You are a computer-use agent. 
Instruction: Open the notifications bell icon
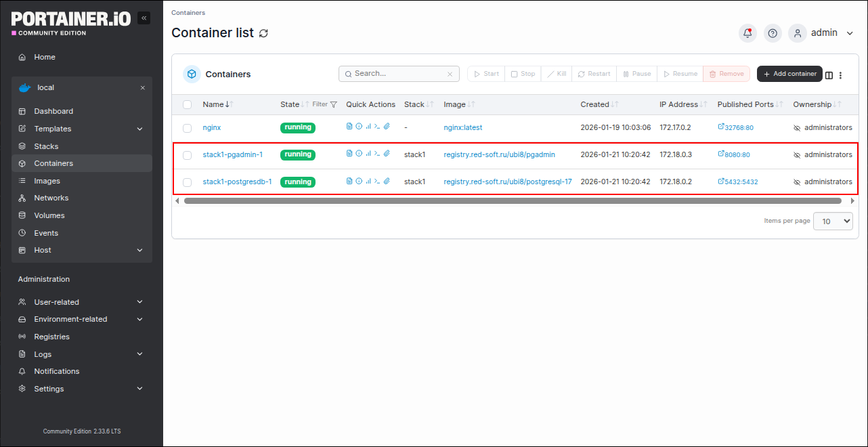click(747, 33)
